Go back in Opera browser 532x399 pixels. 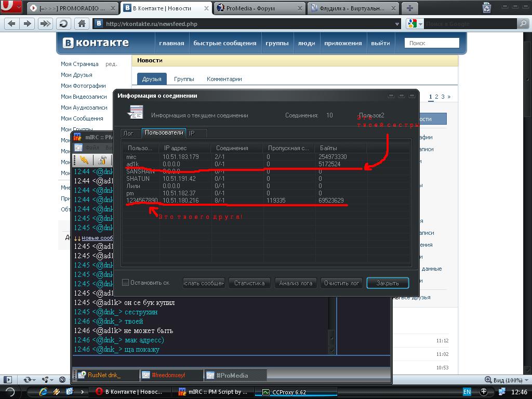[11, 23]
